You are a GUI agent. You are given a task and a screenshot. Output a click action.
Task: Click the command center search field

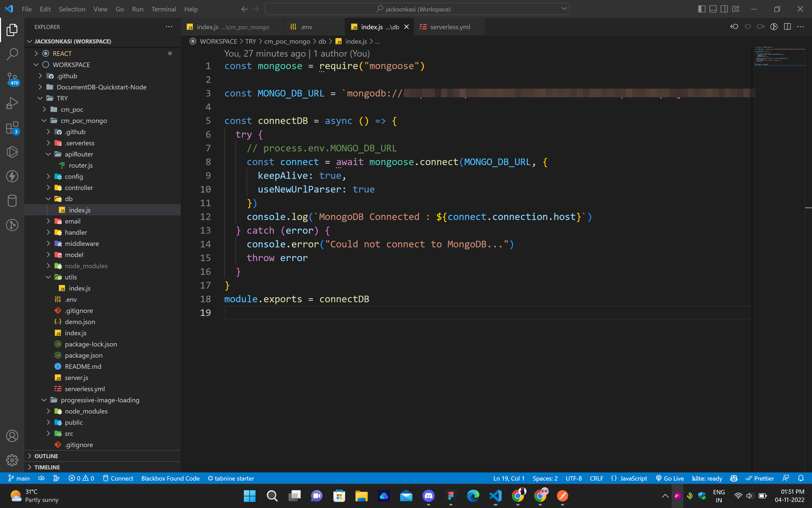pos(417,9)
